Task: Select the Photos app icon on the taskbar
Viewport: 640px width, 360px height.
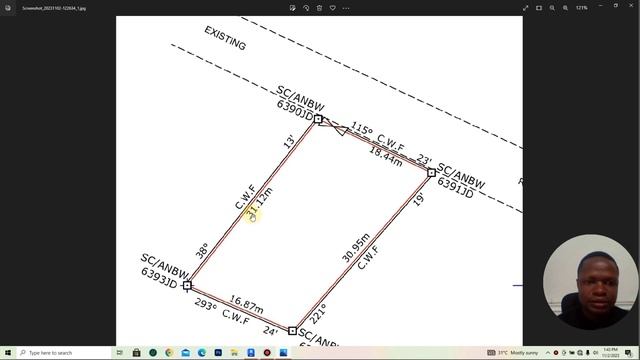Action: (x=283, y=353)
